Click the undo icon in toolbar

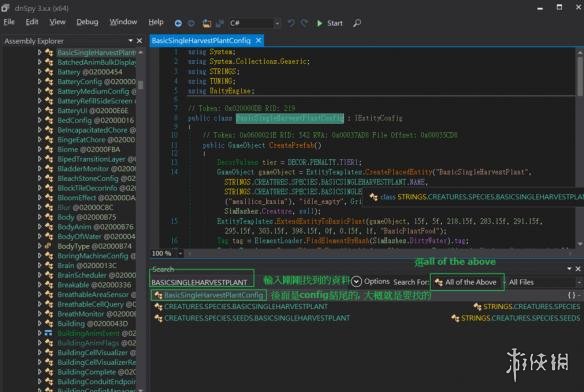coord(291,23)
